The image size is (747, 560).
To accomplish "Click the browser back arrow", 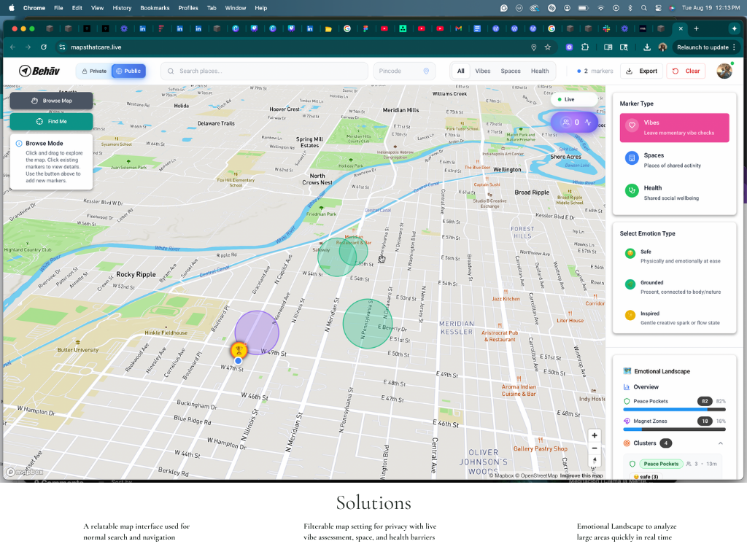I will [13, 47].
